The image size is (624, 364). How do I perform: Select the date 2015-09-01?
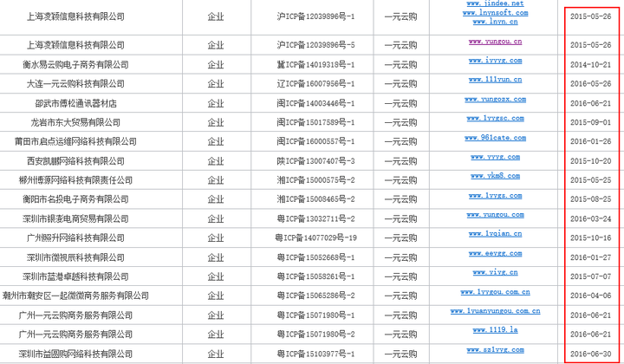click(x=590, y=122)
